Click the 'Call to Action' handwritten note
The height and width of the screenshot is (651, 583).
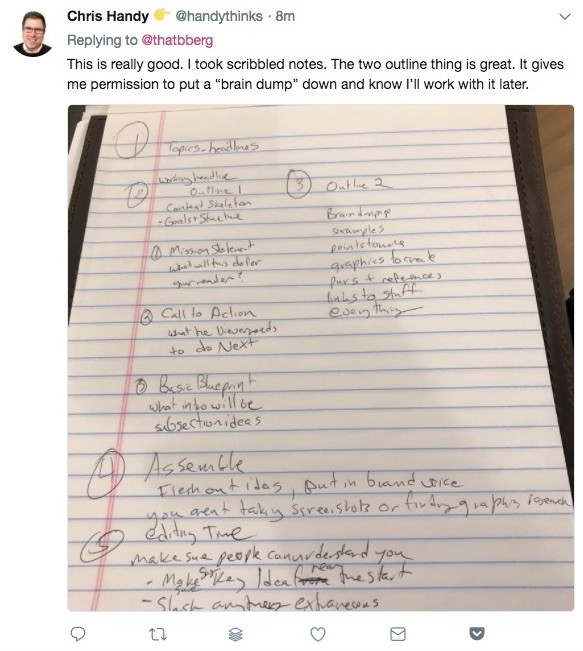pos(208,313)
